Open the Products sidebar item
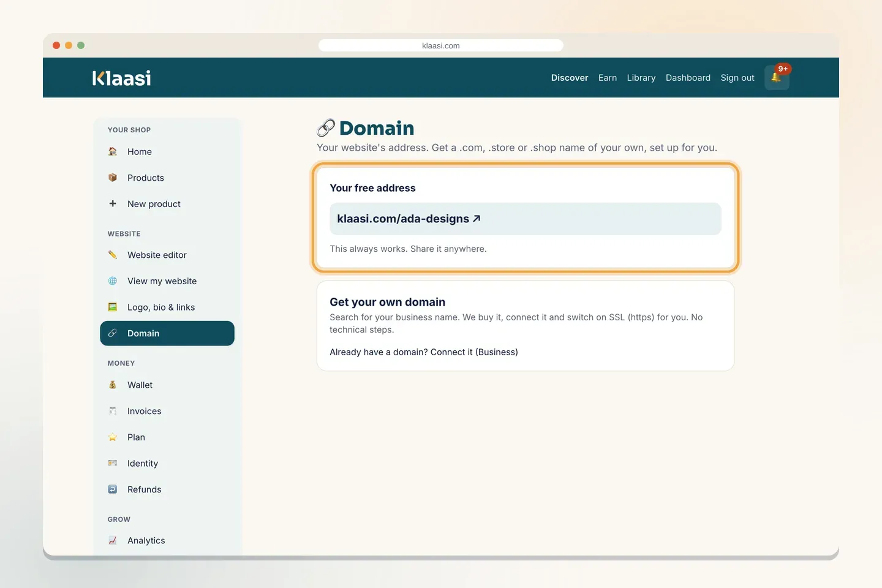Viewport: 882px width, 588px height. point(167,178)
